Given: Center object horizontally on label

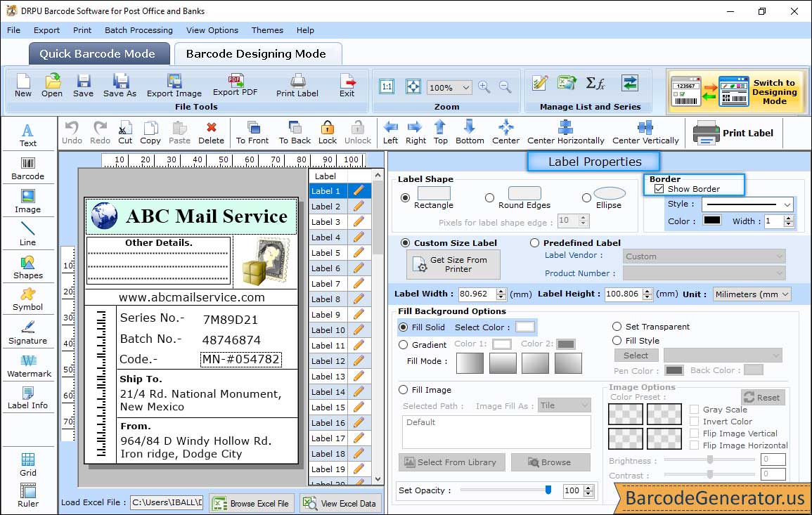Looking at the screenshot, I should (565, 133).
